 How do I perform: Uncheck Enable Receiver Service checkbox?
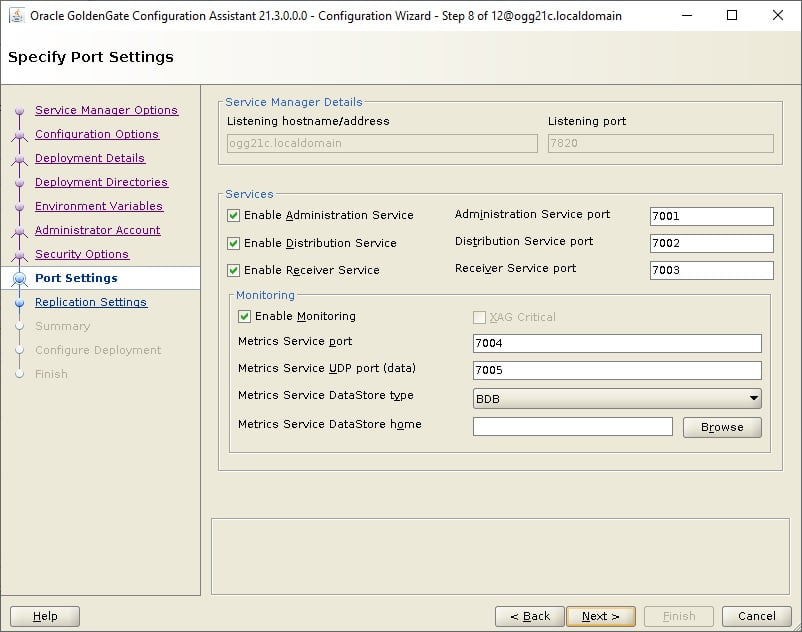coord(233,270)
